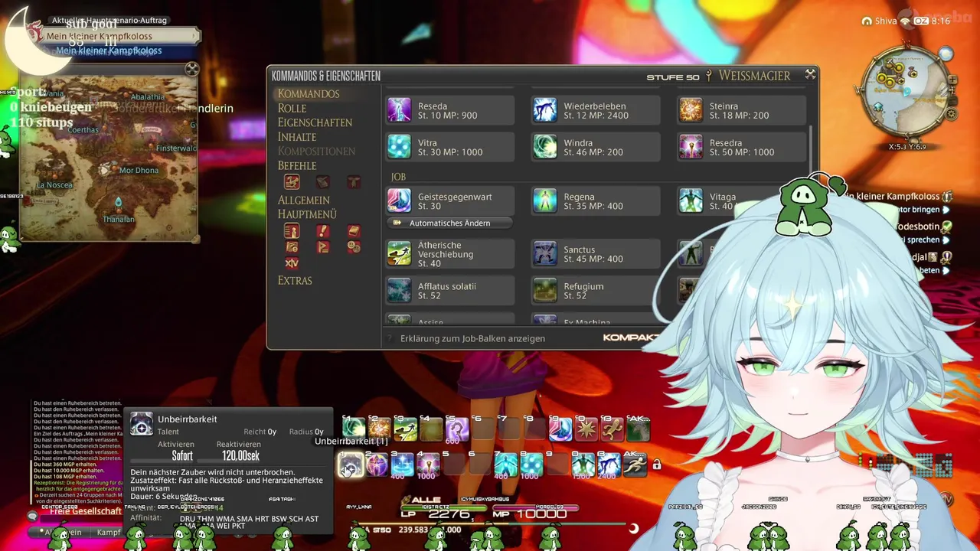Use the Ctrl+3 running arrow hotbar action
This screenshot has height=551, width=980.
pyautogui.click(x=405, y=429)
